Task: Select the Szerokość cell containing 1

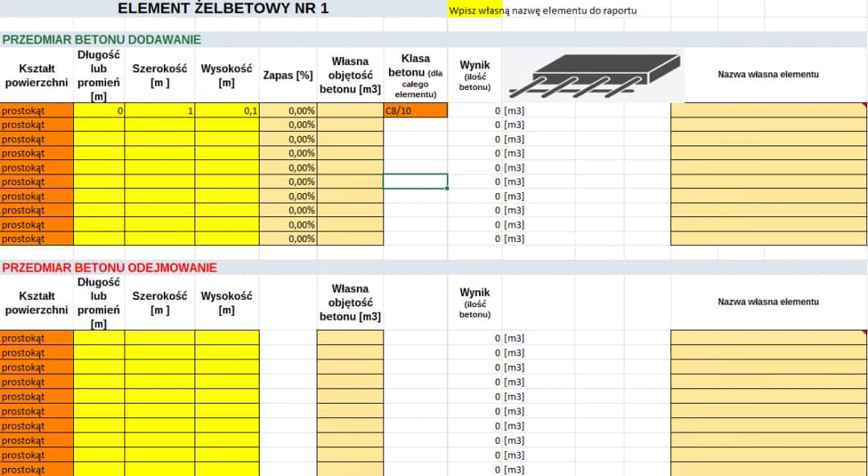Action: pos(159,110)
